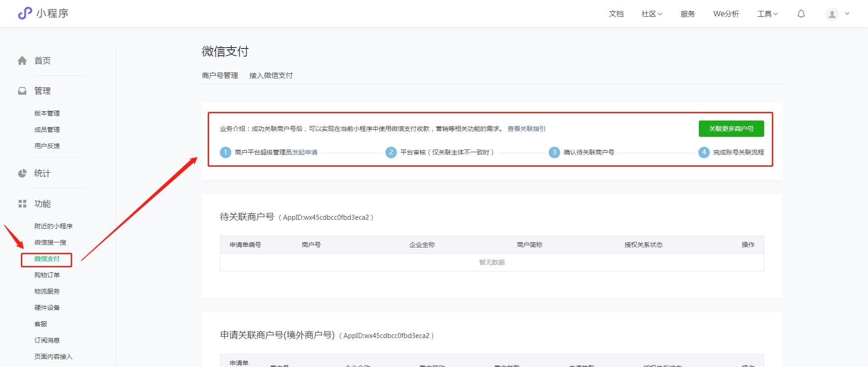Click step 2 circle icon
The height and width of the screenshot is (367, 868).
pos(391,152)
